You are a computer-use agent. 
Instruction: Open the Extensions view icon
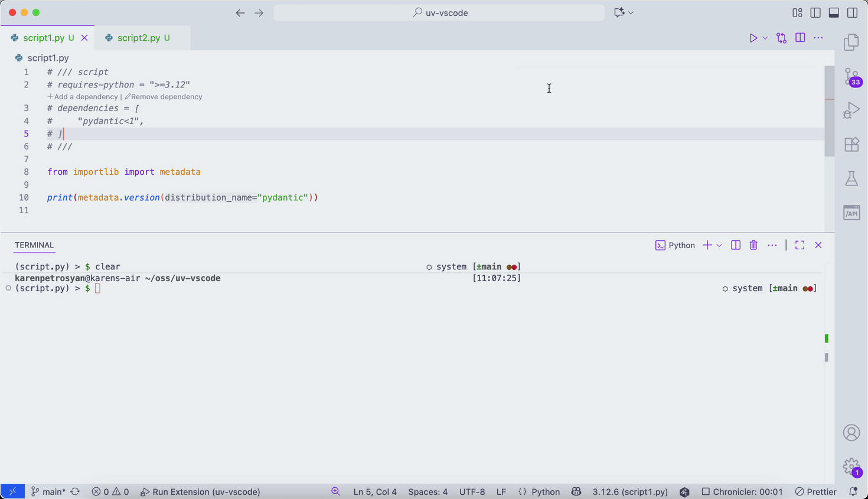[851, 145]
